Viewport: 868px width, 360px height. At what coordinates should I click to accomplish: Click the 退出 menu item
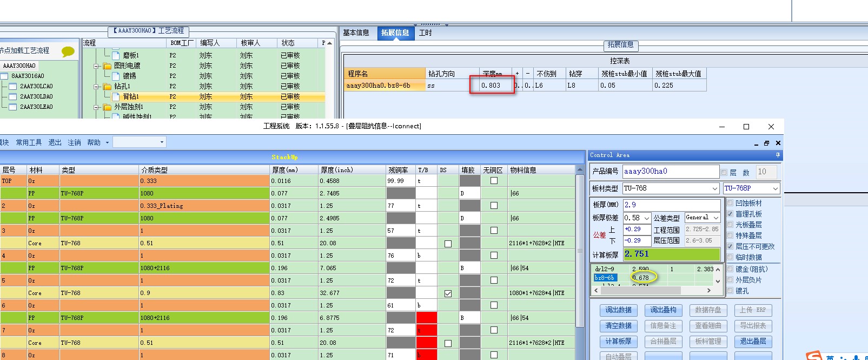(55, 143)
